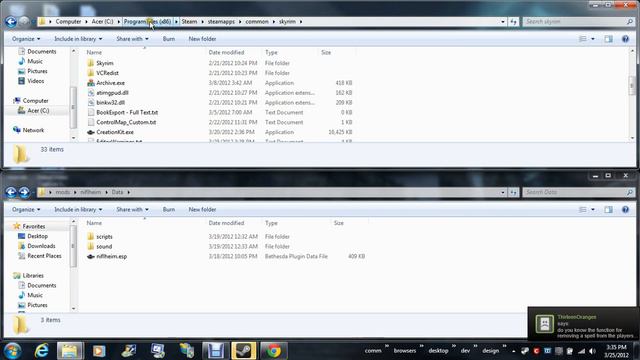
Task: Click Forward arrow in Data window
Action: (x=24, y=192)
